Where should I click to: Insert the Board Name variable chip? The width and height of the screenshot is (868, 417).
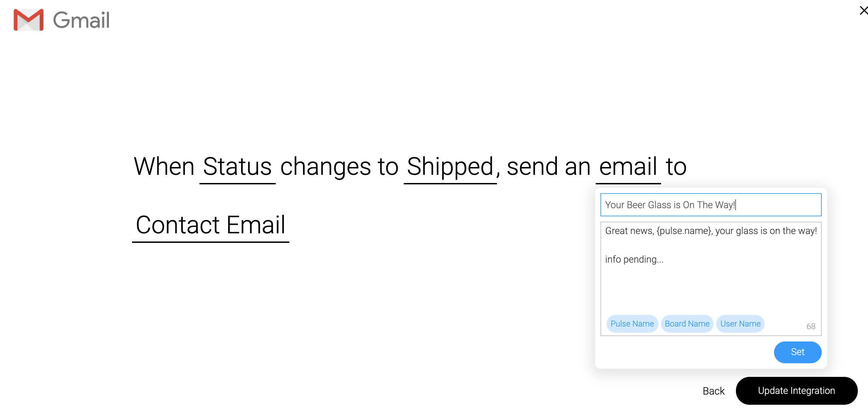(687, 324)
